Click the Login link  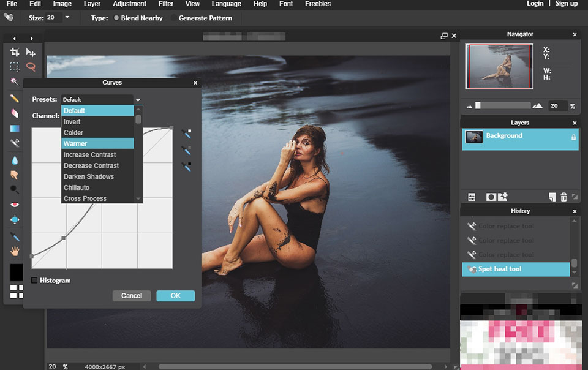pos(535,4)
